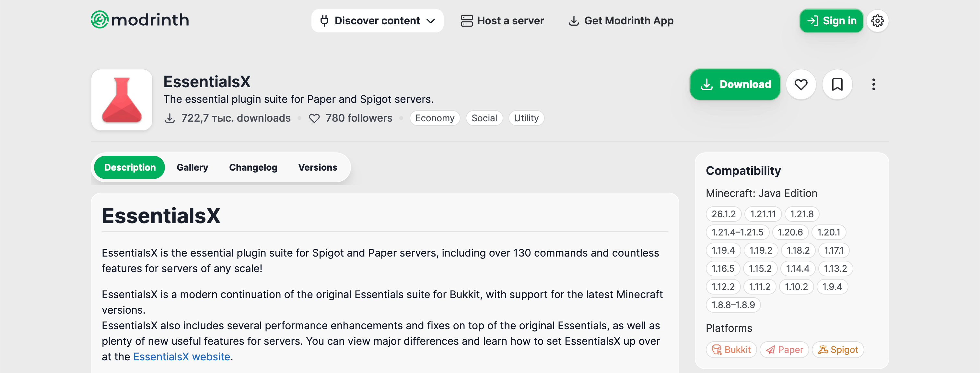Pick version 1.19.2

(761, 250)
